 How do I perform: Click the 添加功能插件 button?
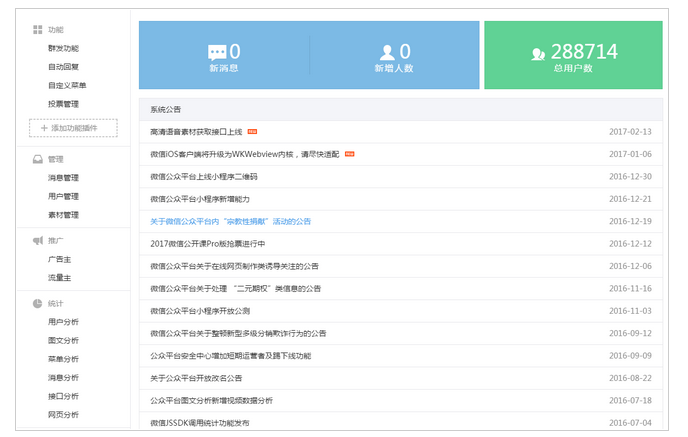(73, 128)
